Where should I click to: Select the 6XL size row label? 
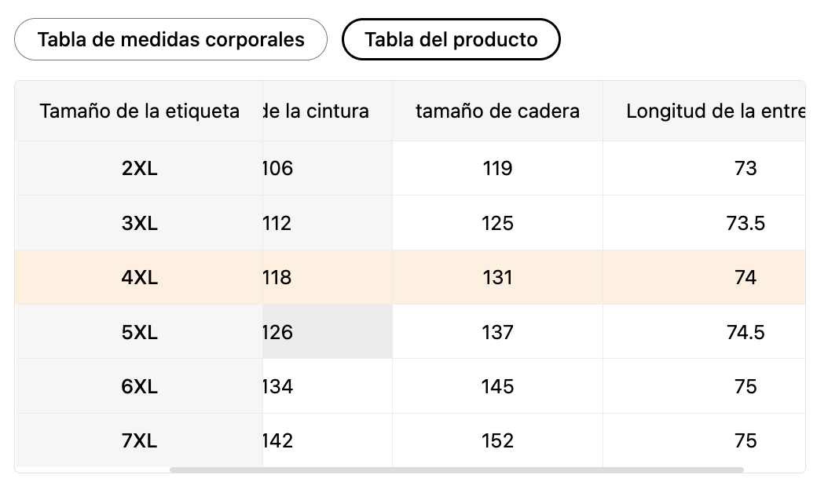[x=140, y=387]
